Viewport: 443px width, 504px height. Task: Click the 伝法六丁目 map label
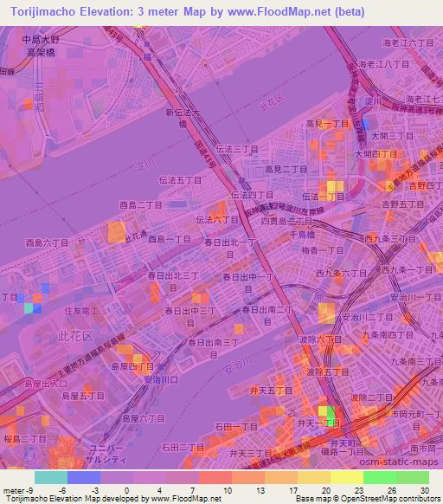pyautogui.click(x=217, y=220)
